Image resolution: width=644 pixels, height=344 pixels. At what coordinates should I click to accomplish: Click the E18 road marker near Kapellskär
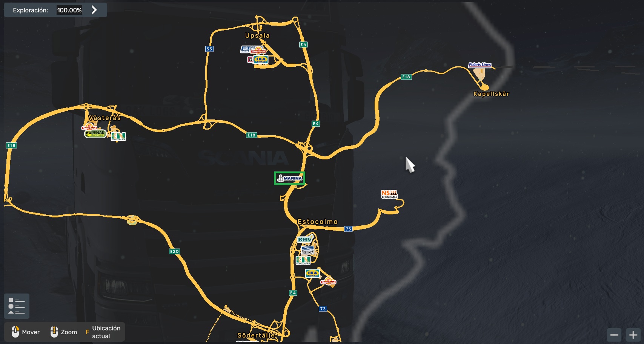click(406, 77)
